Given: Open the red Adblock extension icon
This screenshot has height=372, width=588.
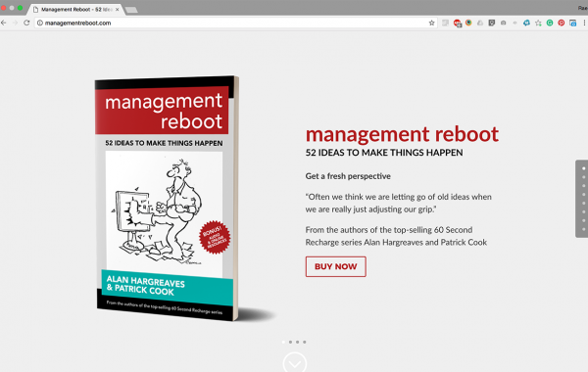Looking at the screenshot, I should click(x=457, y=23).
